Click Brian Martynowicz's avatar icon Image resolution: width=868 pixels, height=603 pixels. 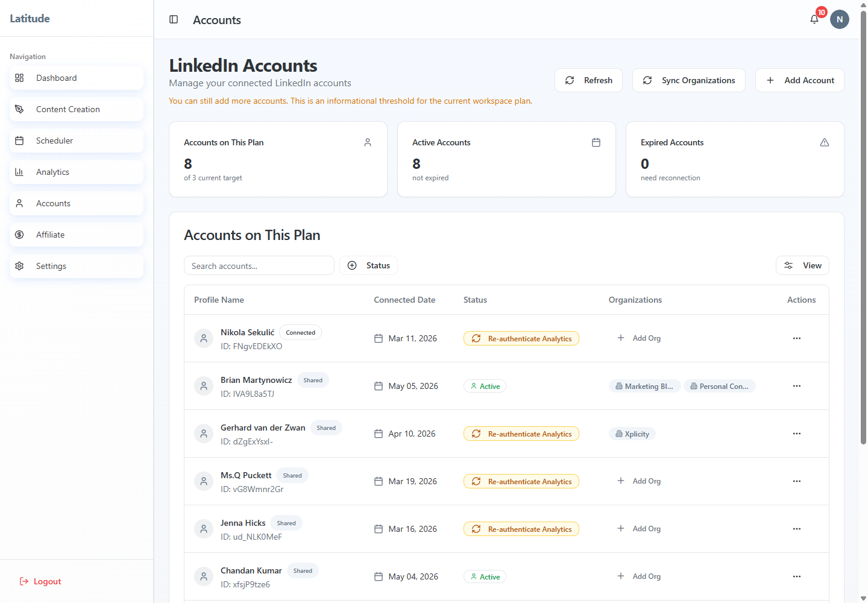point(204,386)
